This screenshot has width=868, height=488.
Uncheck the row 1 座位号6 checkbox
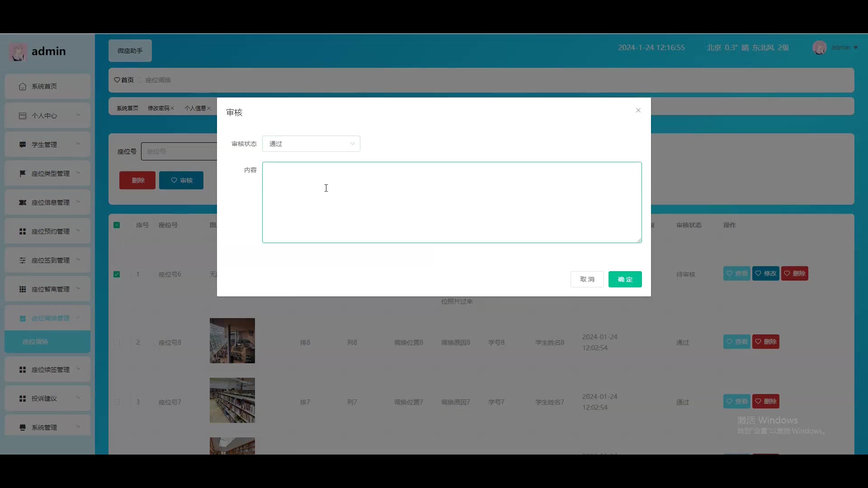tap(117, 274)
